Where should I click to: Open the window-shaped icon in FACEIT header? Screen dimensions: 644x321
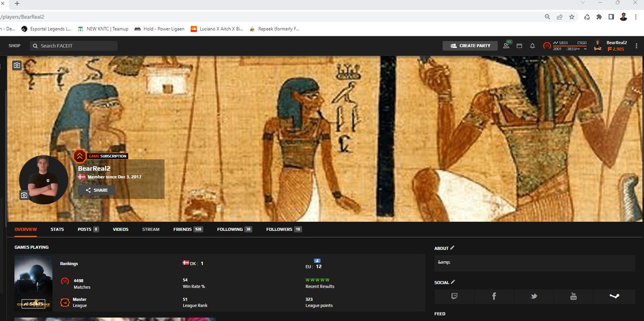tap(519, 46)
